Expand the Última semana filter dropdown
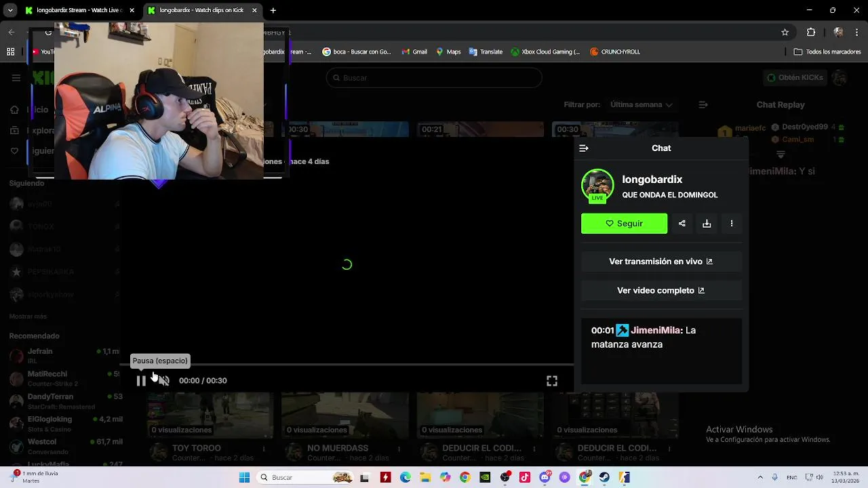The image size is (868, 488). tap(641, 105)
